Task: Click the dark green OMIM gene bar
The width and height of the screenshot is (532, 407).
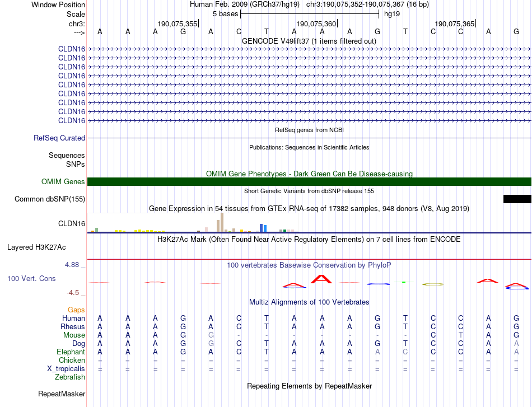Action: click(309, 182)
